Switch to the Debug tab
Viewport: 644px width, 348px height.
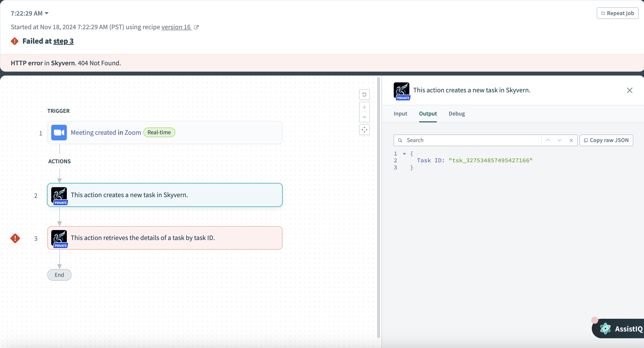tap(456, 114)
